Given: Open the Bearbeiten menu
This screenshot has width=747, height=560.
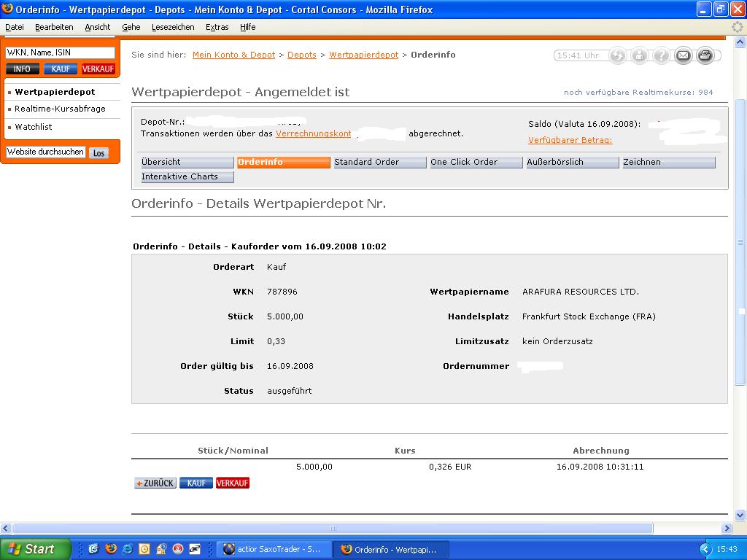Looking at the screenshot, I should point(54,27).
